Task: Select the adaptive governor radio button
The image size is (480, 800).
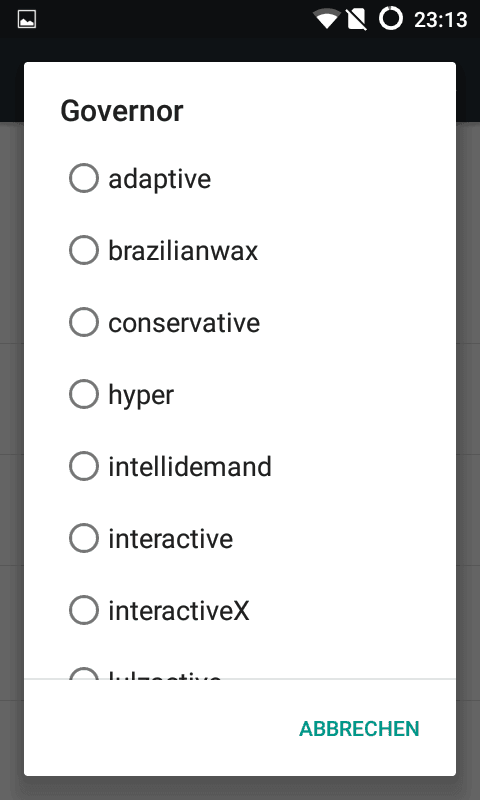Action: click(84, 178)
